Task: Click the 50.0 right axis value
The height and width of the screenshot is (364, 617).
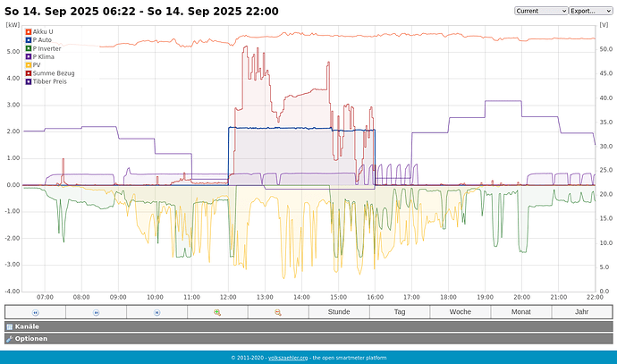Action: tap(606, 49)
